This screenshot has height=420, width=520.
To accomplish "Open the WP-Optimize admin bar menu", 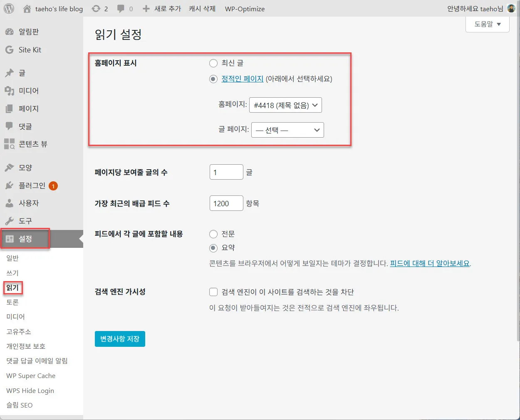I will click(245, 8).
